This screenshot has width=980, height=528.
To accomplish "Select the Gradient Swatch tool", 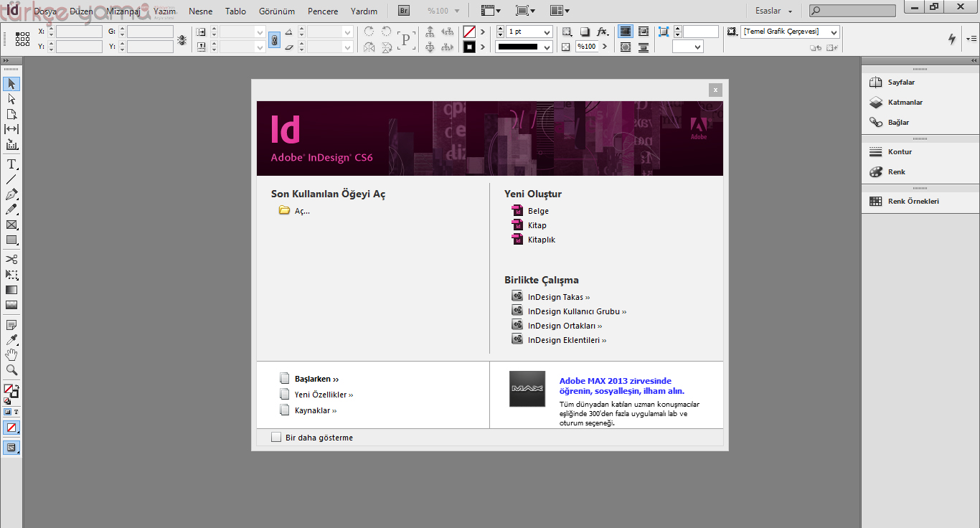I will 11,290.
